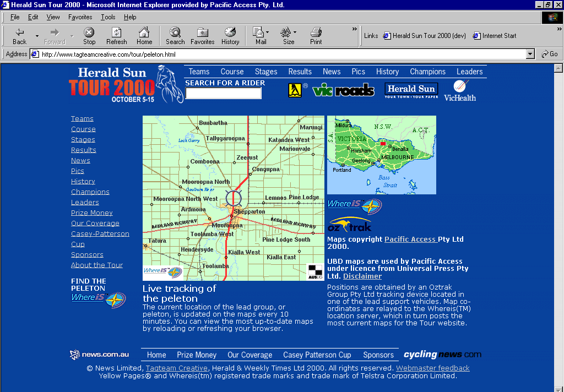Open the address bar dropdown arrow

[x=530, y=55]
